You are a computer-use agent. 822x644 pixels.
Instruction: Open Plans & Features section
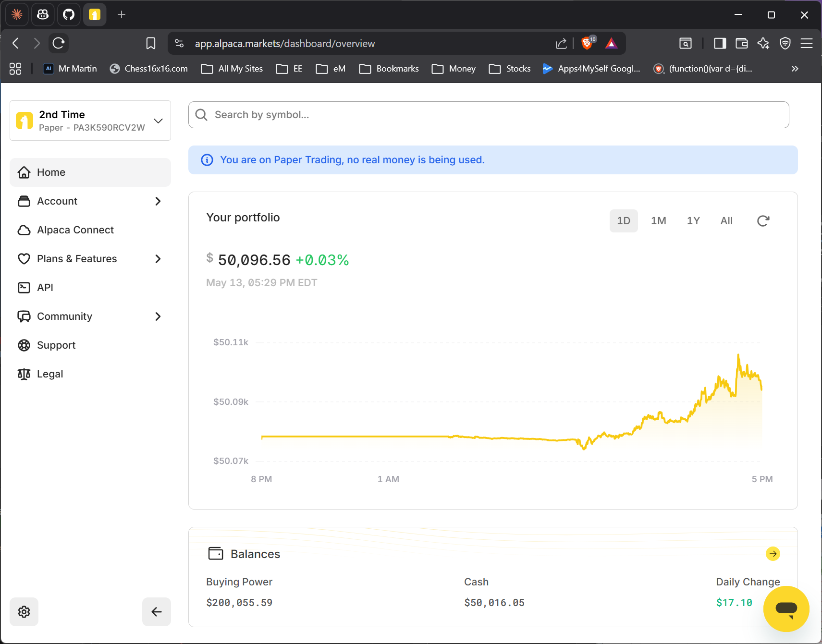[x=90, y=259]
